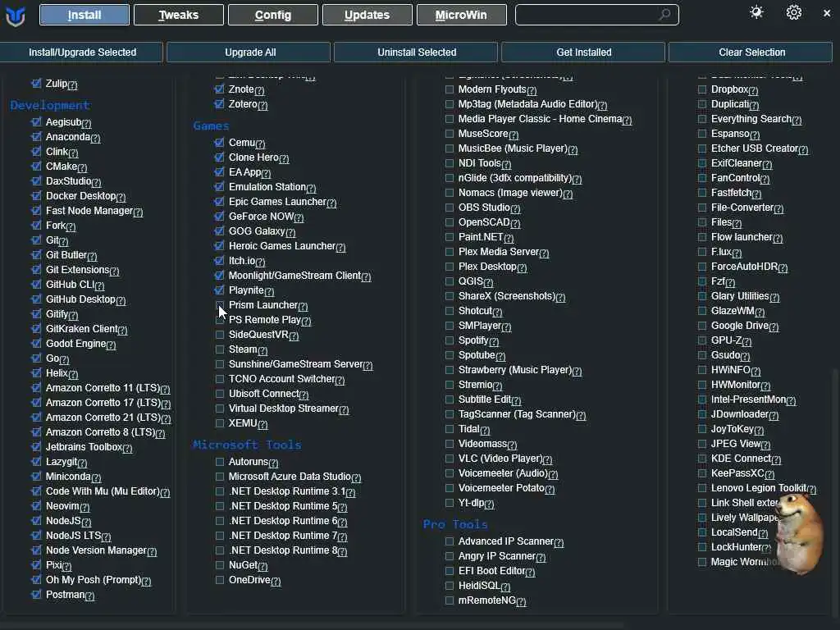Image resolution: width=840 pixels, height=630 pixels.
Task: Check the Advanced IP Scanner checkbox
Action: click(x=450, y=541)
